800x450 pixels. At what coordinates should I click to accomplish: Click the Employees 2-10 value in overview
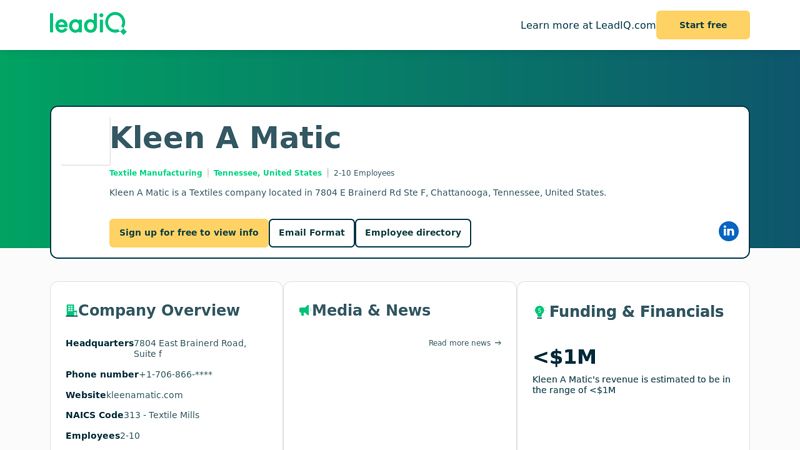[130, 436]
